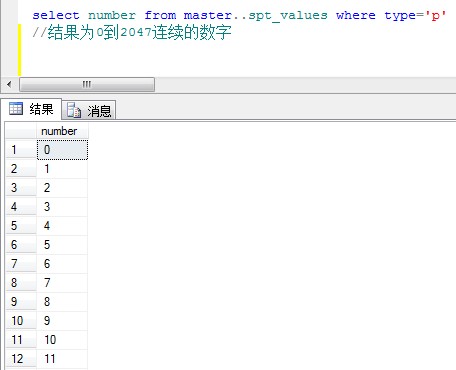Image resolution: width=456 pixels, height=370 pixels.
Task: Click the select-all corner cell of results grid
Action: pyautogui.click(x=21, y=131)
